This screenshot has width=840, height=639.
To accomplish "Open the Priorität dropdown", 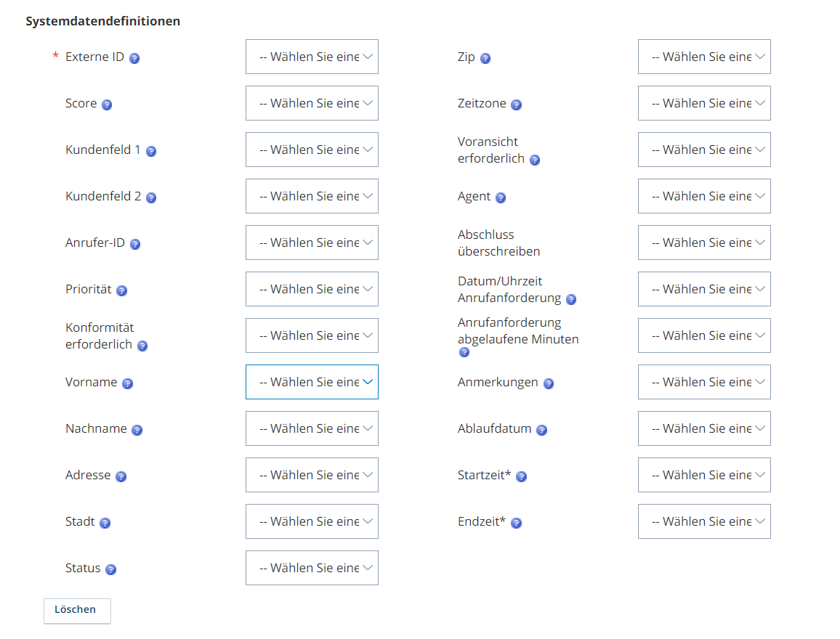I will point(312,289).
